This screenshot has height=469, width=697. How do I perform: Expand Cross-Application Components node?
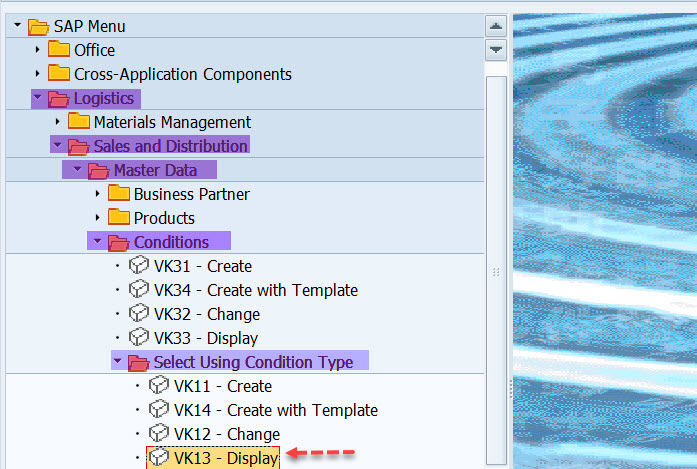coord(38,74)
